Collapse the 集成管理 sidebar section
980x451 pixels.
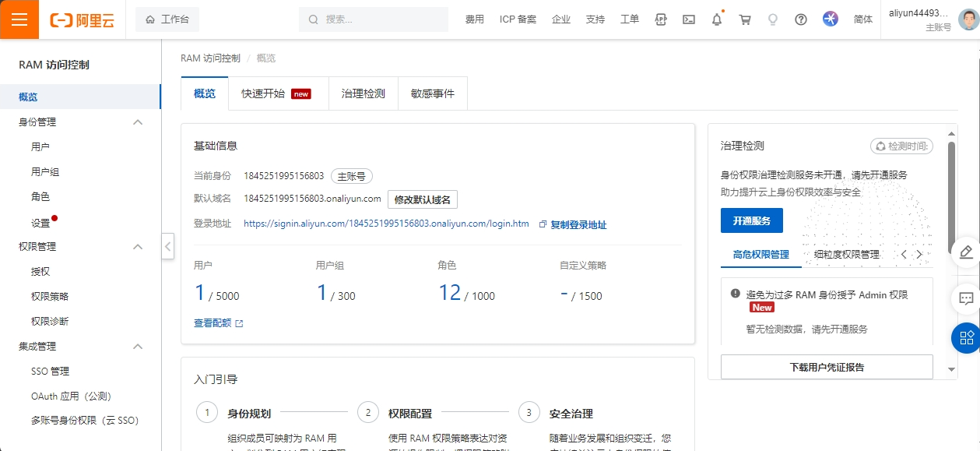138,347
